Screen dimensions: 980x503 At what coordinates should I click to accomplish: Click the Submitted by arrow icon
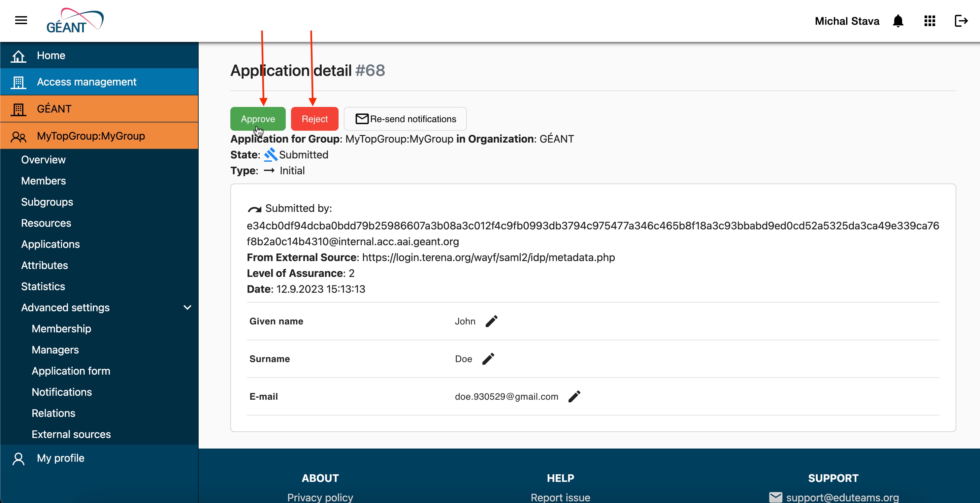click(254, 209)
